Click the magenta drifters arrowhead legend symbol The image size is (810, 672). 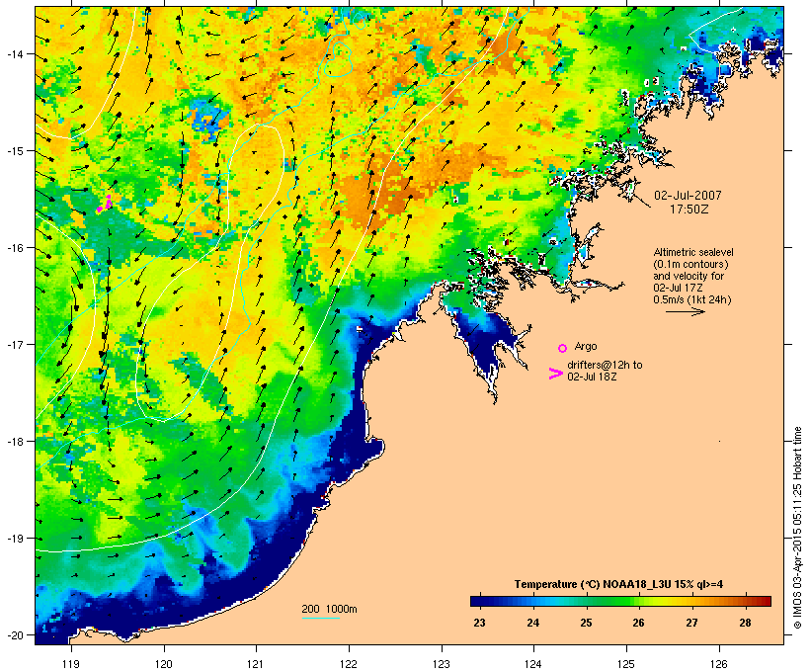[x=555, y=374]
